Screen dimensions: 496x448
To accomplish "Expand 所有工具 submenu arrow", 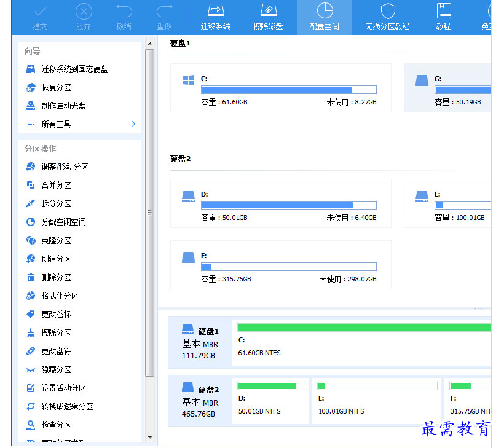I will [x=133, y=124].
